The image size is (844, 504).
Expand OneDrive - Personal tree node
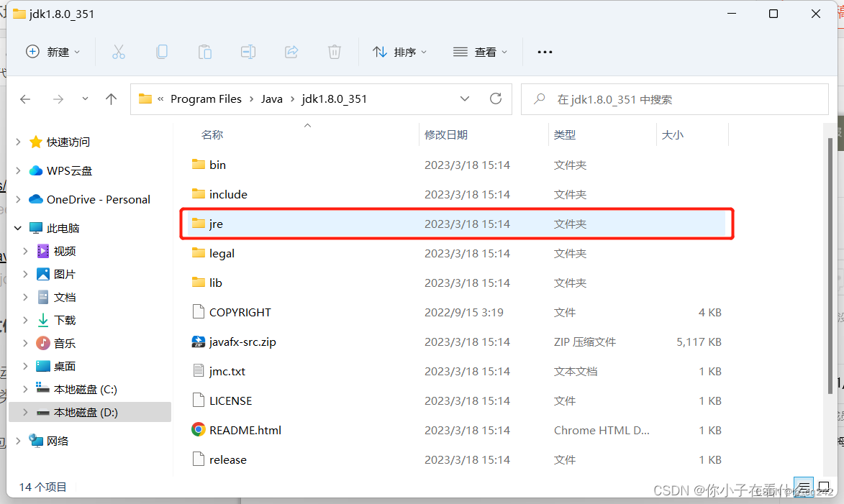(x=18, y=200)
